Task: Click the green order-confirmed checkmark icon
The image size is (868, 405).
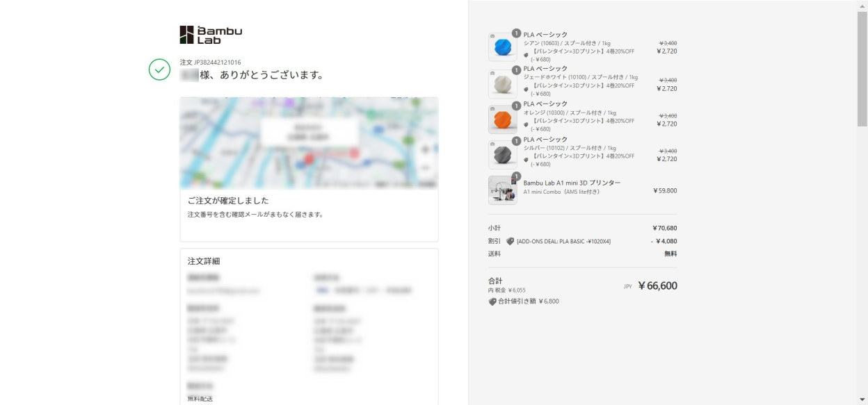Action: 159,69
